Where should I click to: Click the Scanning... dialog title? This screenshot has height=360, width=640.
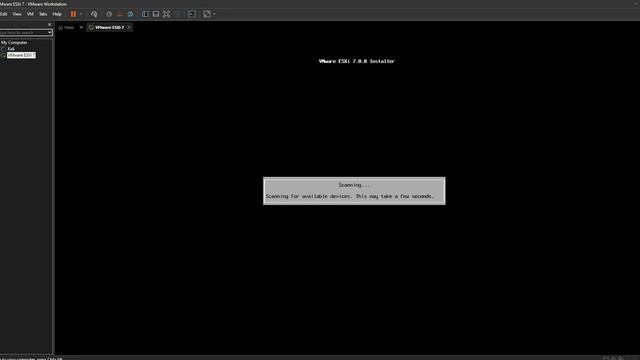pos(354,185)
